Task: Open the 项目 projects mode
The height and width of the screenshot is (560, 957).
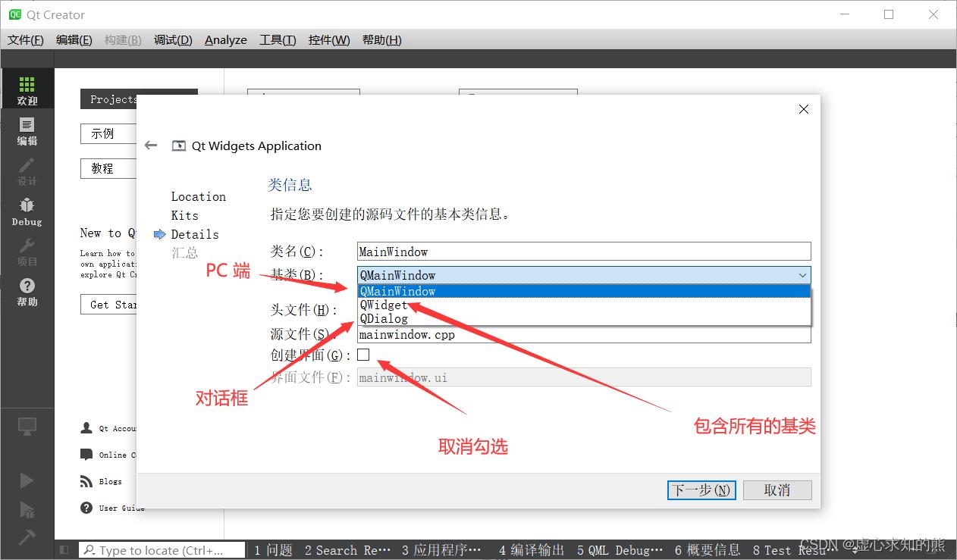Action: [x=27, y=252]
